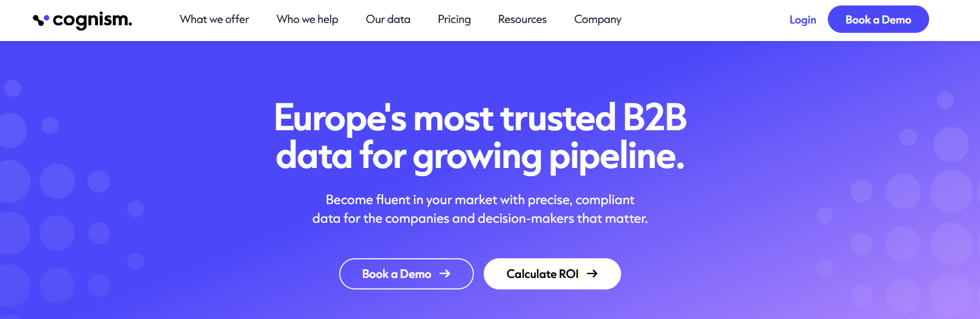Click the arrow icon next to Calculate ROI
This screenshot has height=319, width=980.
pos(592,274)
